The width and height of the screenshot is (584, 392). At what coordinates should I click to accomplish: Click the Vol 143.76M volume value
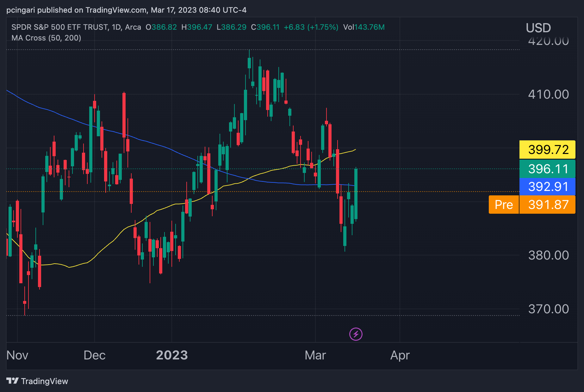click(x=364, y=27)
